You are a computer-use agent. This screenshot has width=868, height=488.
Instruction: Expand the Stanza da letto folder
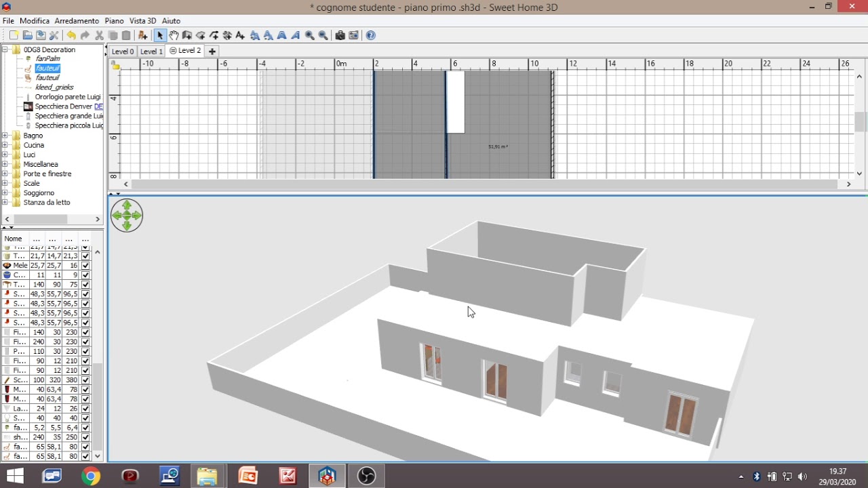(x=5, y=202)
